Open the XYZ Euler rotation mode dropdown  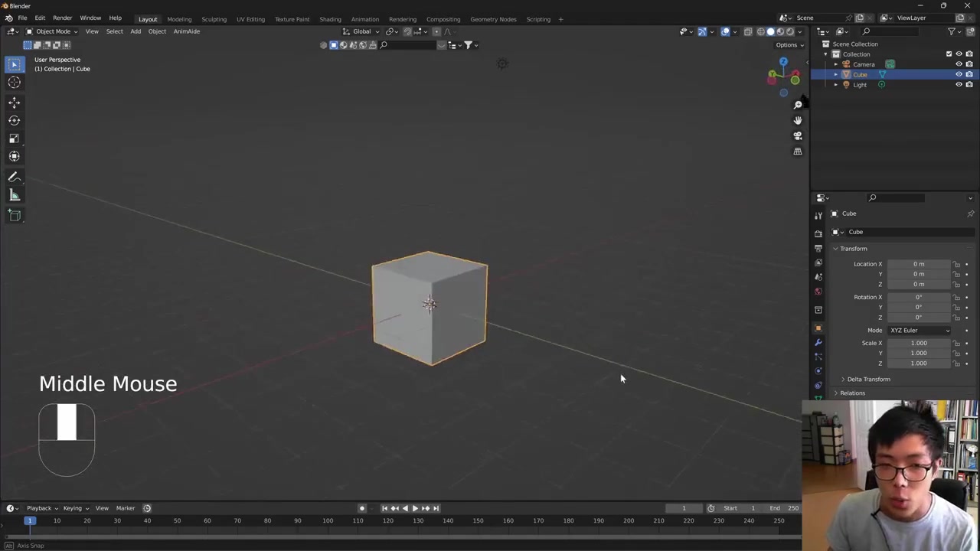pos(919,331)
